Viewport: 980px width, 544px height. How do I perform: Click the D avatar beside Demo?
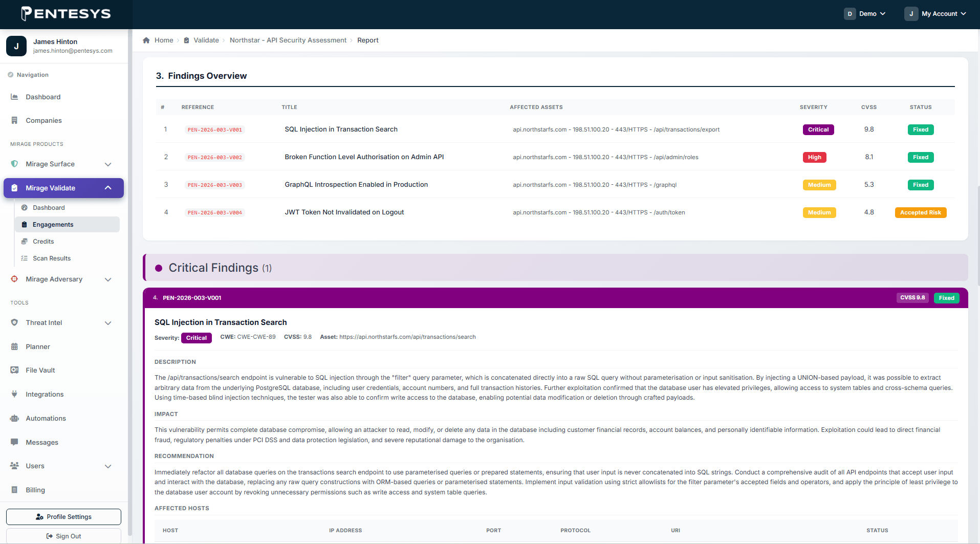point(850,14)
